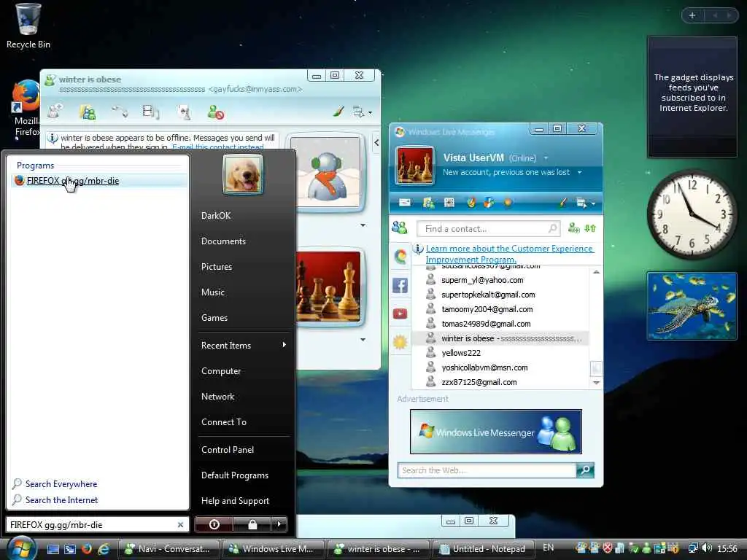Click Search the Web input field
747x560 pixels.
click(x=487, y=470)
